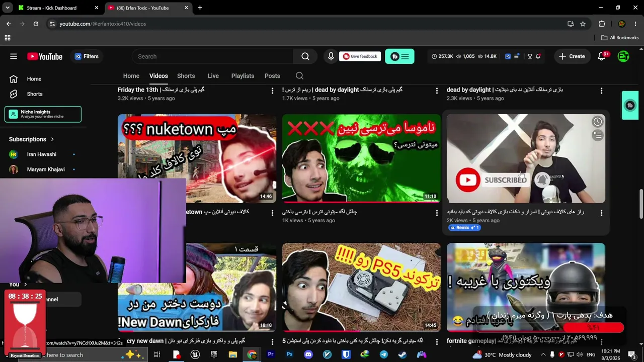Screen dimensions: 644x362
Task: Click the red-dot bell in the stats bar
Action: point(538,56)
